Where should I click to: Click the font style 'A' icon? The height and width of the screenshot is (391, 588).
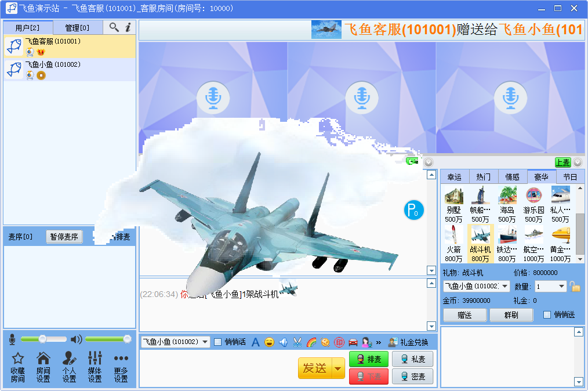tap(255, 342)
